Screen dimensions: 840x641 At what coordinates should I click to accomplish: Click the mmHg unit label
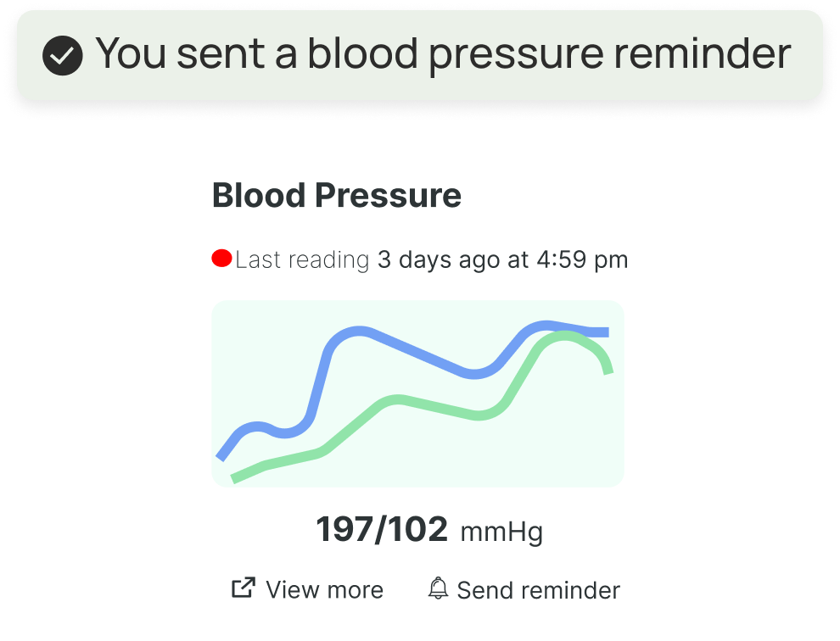tap(501, 532)
